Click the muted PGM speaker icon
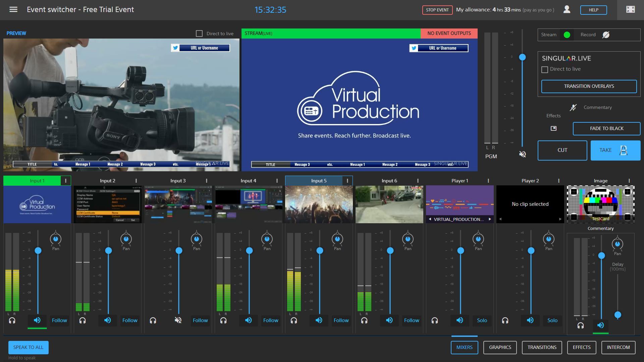This screenshot has height=362, width=644. point(523,154)
